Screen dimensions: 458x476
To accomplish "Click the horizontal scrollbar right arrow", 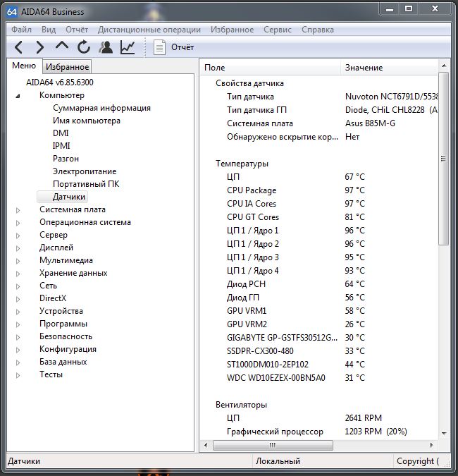I will pos(431,446).
